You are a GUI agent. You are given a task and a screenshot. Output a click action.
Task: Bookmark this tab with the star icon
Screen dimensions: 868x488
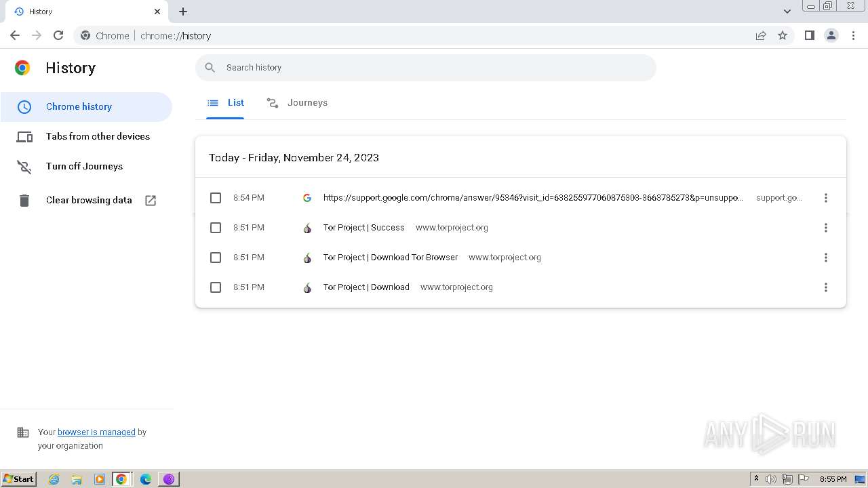click(x=783, y=35)
